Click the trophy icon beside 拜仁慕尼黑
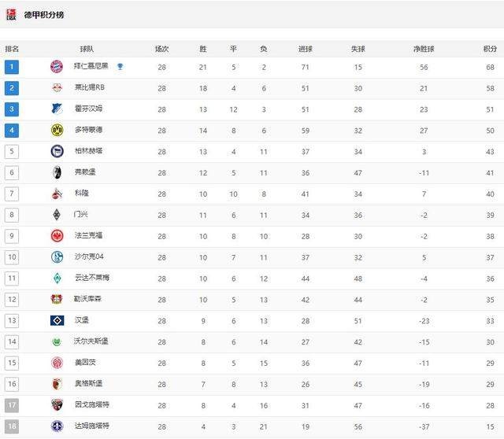 click(120, 66)
